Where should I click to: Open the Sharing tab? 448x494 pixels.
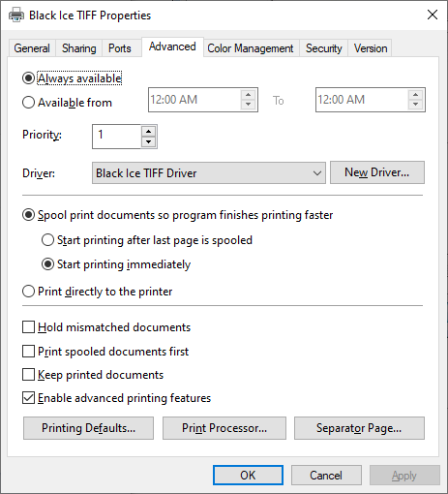click(79, 48)
